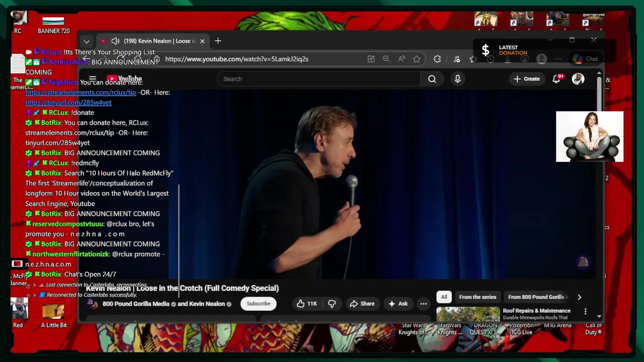Subscribe to 800 Pound Gorilla Media
This screenshot has width=644, height=362.
click(259, 304)
